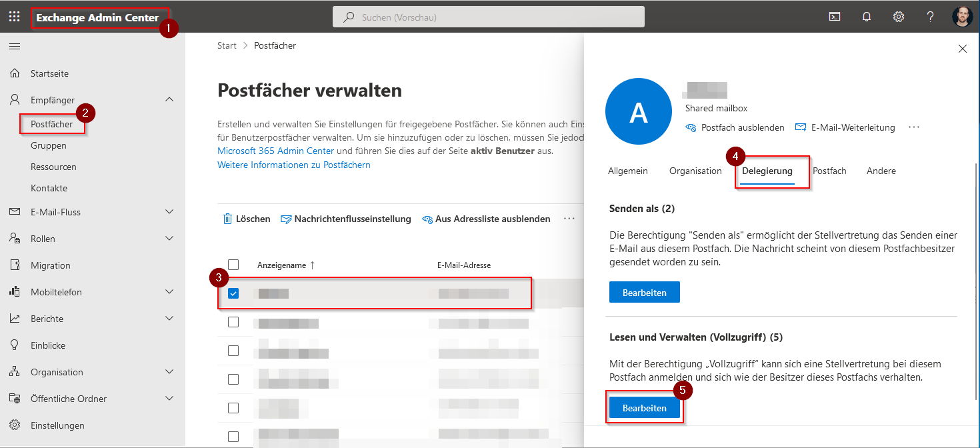Sort by Anzeigename column header
This screenshot has width=980, height=448.
[286, 265]
